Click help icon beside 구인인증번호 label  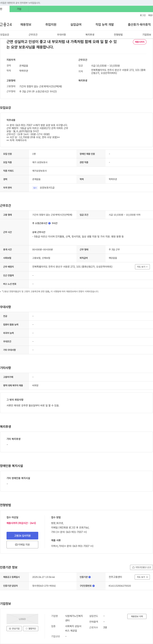pyautogui.click(x=94, y=586)
